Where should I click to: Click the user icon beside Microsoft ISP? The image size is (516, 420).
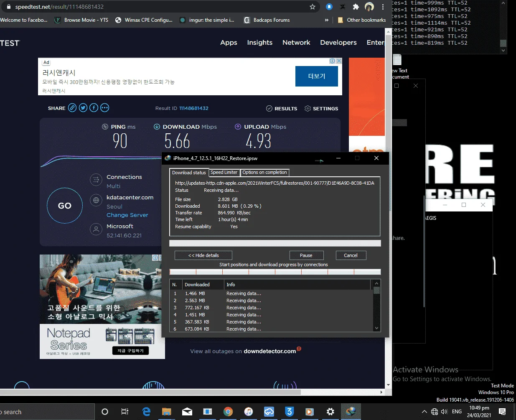point(96,229)
